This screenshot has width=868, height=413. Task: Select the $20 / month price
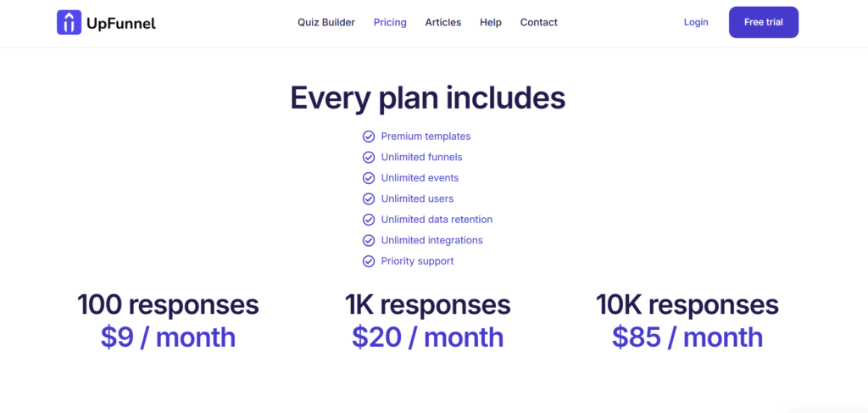[x=427, y=338]
